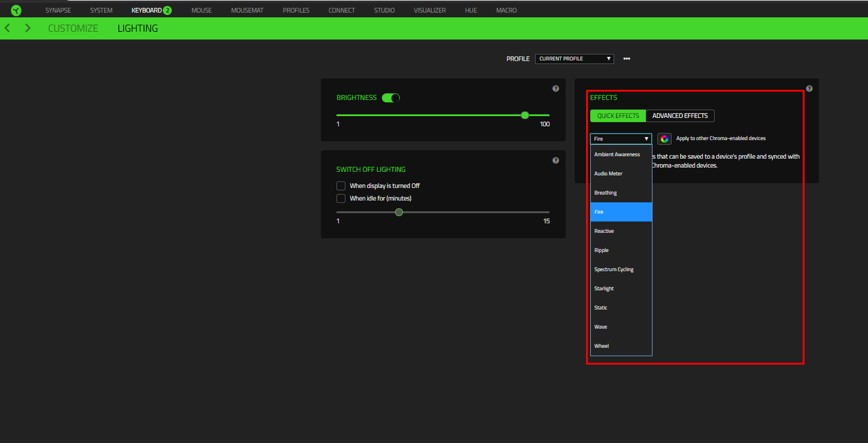Choose the Breathing effect
868x443 pixels.
point(621,193)
